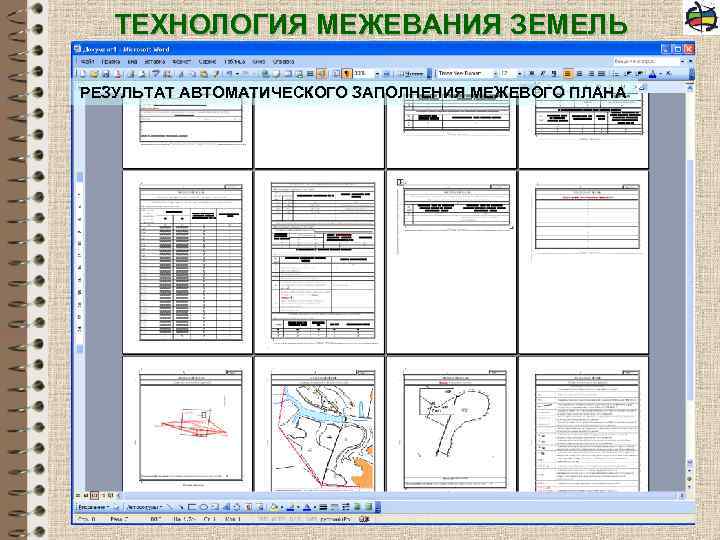The image size is (720, 540).
Task: Toggle Bold formatting
Action: [532, 73]
